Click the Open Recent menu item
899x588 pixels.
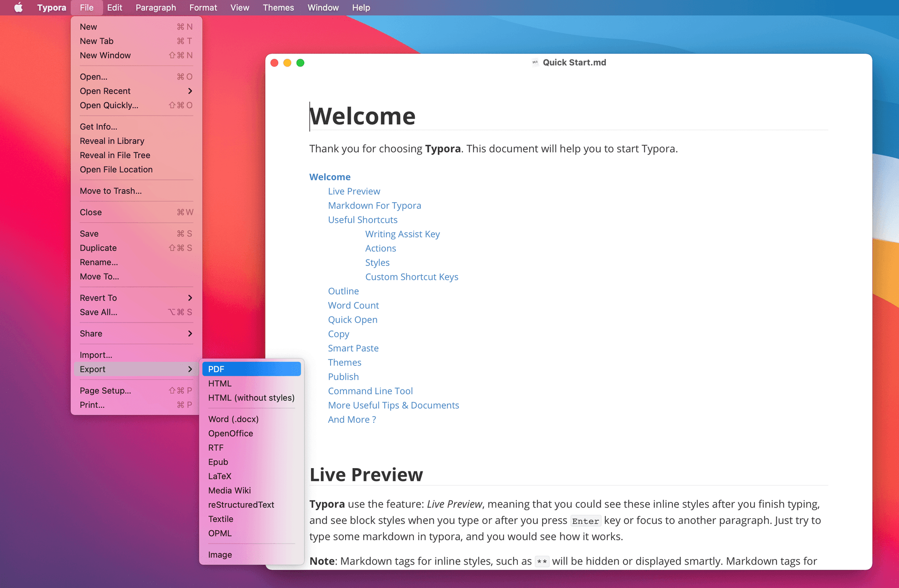(x=105, y=90)
